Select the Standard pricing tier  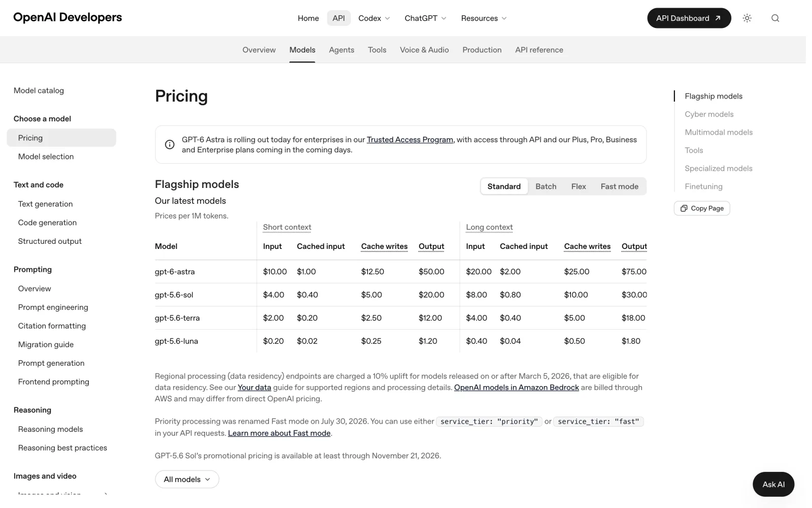click(x=504, y=186)
